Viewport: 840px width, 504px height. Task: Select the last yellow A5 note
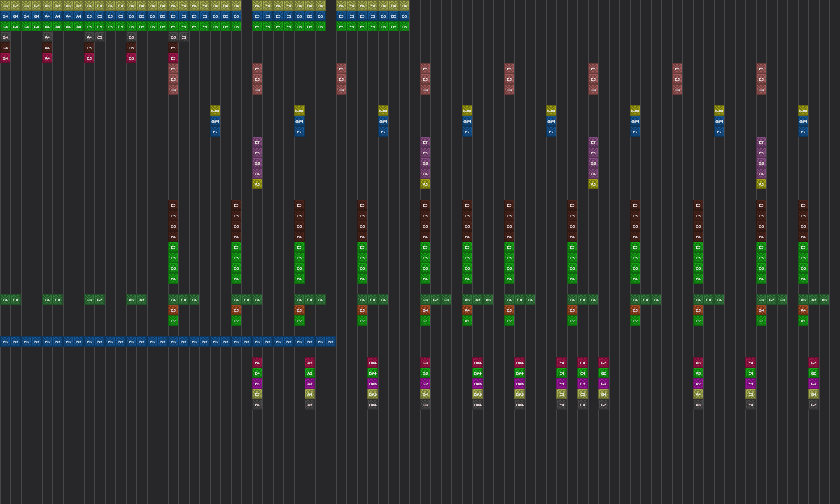pos(761,184)
